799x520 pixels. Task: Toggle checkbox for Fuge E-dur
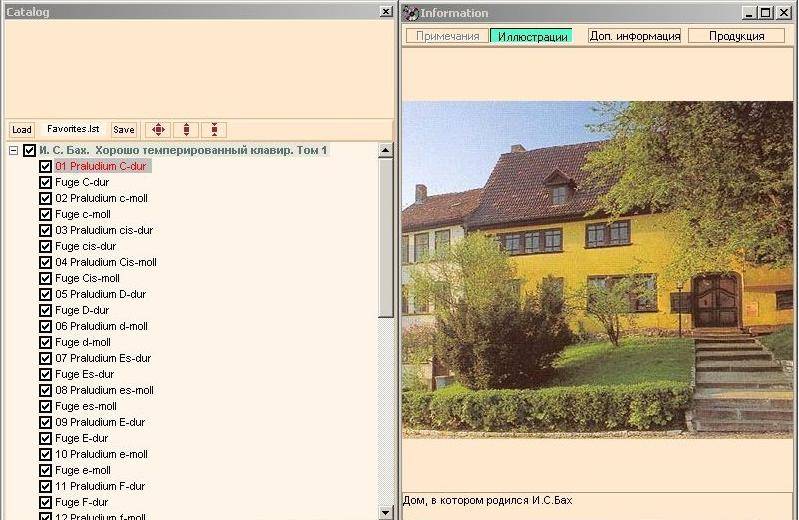tap(45, 438)
